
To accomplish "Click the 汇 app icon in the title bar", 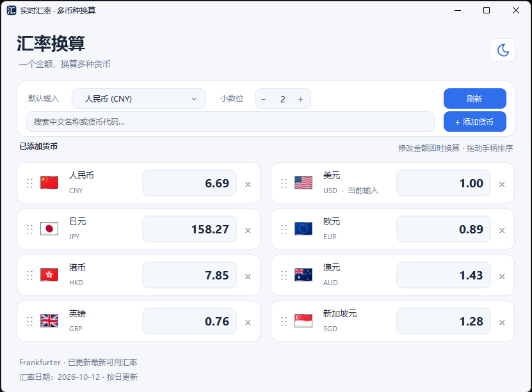I will tap(11, 10).
